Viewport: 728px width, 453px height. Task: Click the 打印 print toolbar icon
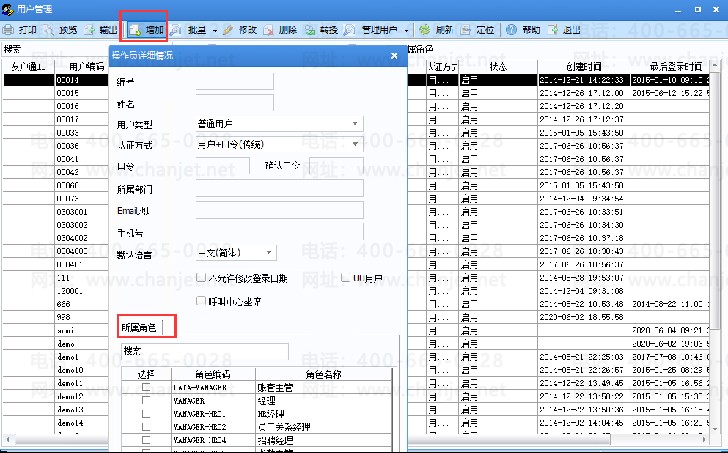[x=8, y=30]
